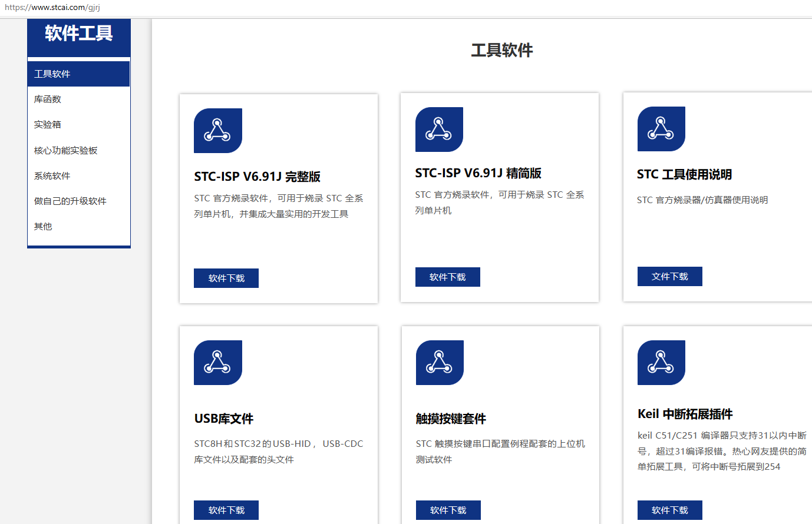Click the USB库文件 card icon
The height and width of the screenshot is (524, 812).
218,363
